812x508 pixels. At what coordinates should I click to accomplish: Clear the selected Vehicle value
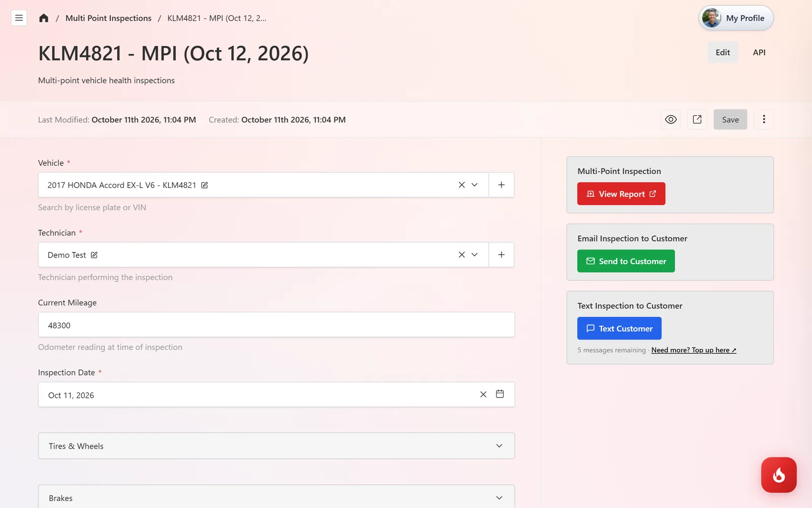(x=461, y=185)
